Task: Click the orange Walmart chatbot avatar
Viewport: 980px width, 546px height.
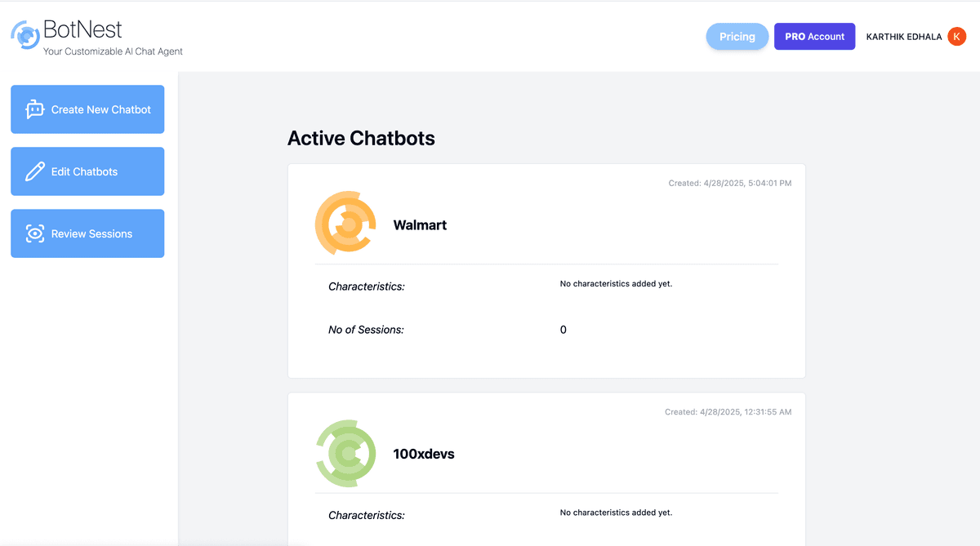Action: (x=345, y=224)
